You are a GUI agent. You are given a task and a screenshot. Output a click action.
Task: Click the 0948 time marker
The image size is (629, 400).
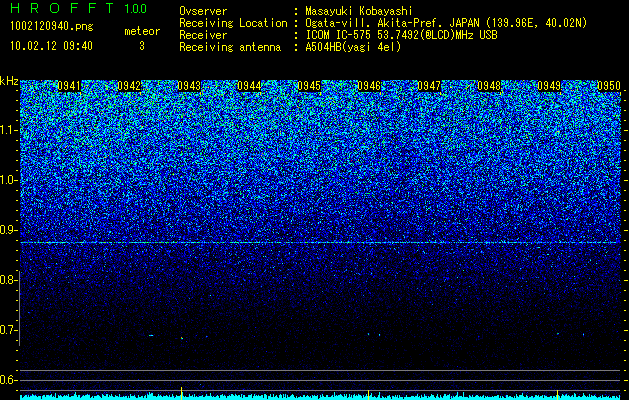489,86
